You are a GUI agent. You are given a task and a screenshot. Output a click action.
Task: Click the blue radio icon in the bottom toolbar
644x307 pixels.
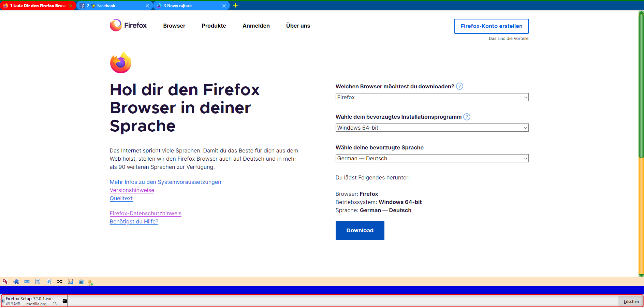[x=82, y=282]
